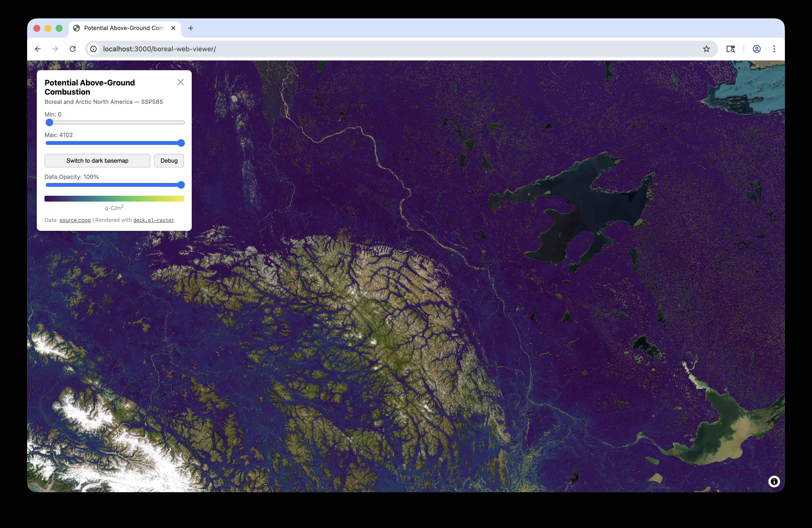
Task: Click the Min value slider handle
Action: 49,122
